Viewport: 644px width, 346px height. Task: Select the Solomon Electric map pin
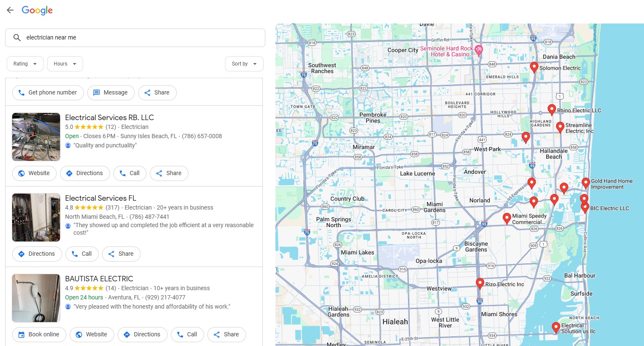click(534, 67)
